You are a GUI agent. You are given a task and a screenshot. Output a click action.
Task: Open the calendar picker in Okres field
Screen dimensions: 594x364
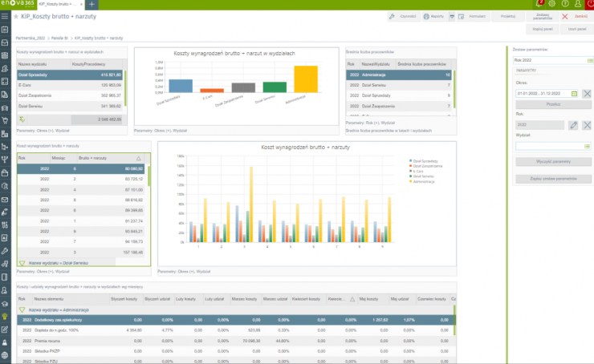(x=573, y=94)
